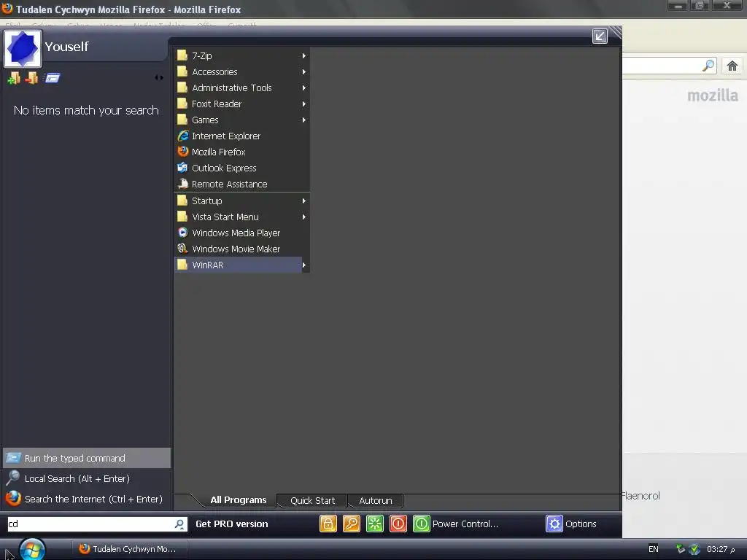Select Search the Internet (Ctrl + Enter)
747x560 pixels.
87,499
